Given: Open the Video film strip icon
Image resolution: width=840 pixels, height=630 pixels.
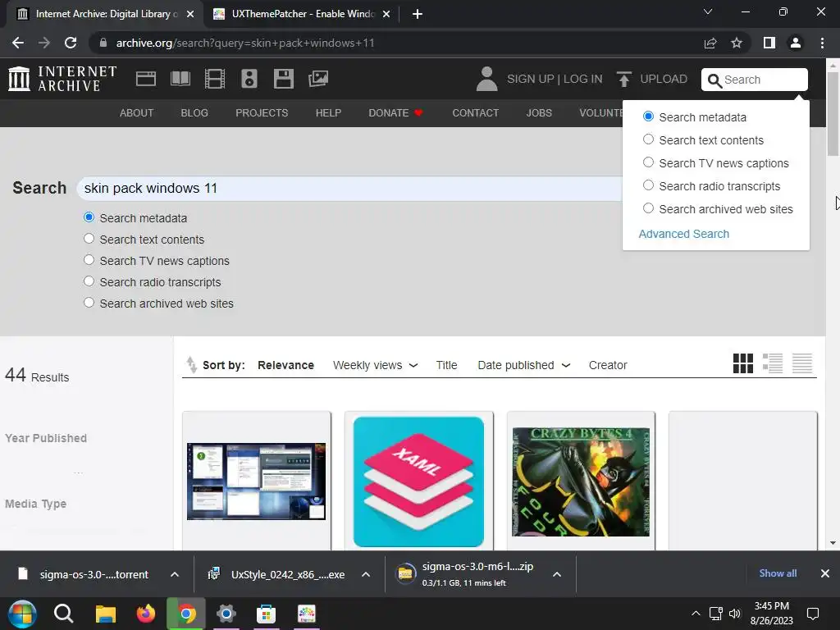Looking at the screenshot, I should click(x=215, y=79).
